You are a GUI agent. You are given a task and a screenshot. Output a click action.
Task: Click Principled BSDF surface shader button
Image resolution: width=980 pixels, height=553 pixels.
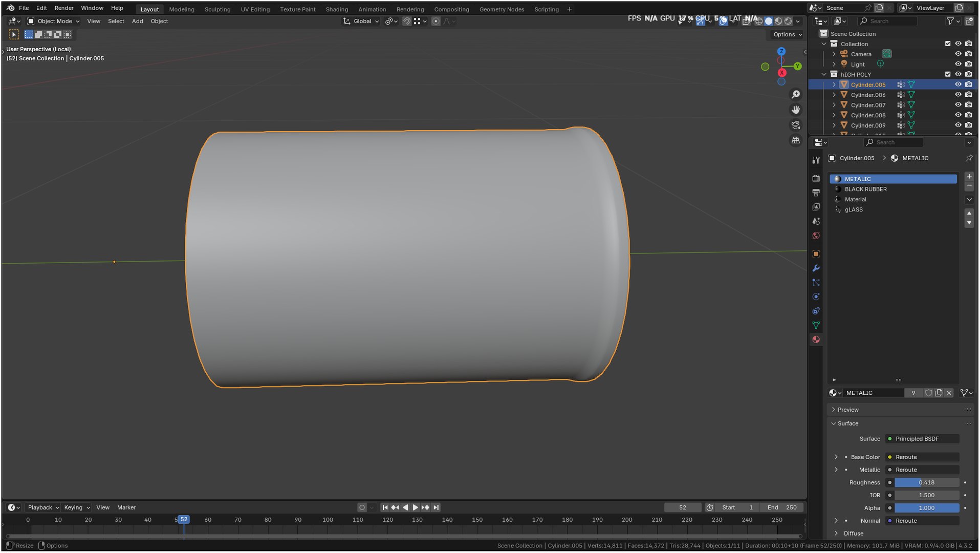[923, 439]
